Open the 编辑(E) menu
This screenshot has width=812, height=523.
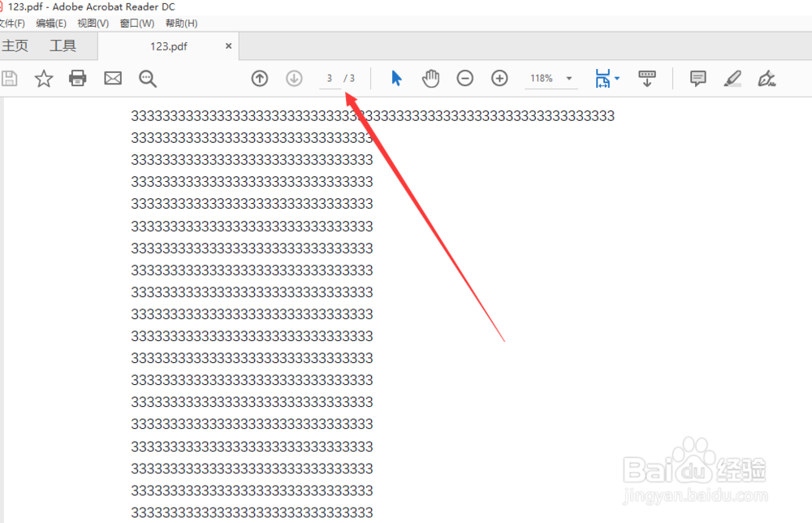point(51,24)
